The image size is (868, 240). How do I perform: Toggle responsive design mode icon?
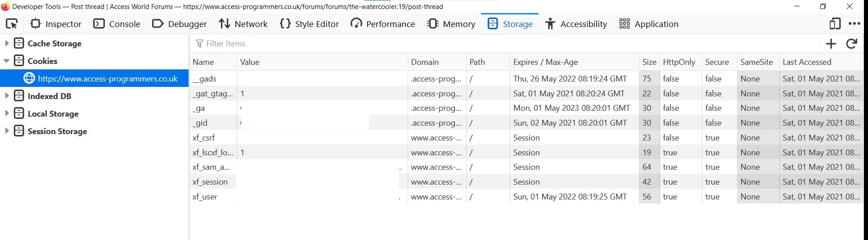(835, 24)
